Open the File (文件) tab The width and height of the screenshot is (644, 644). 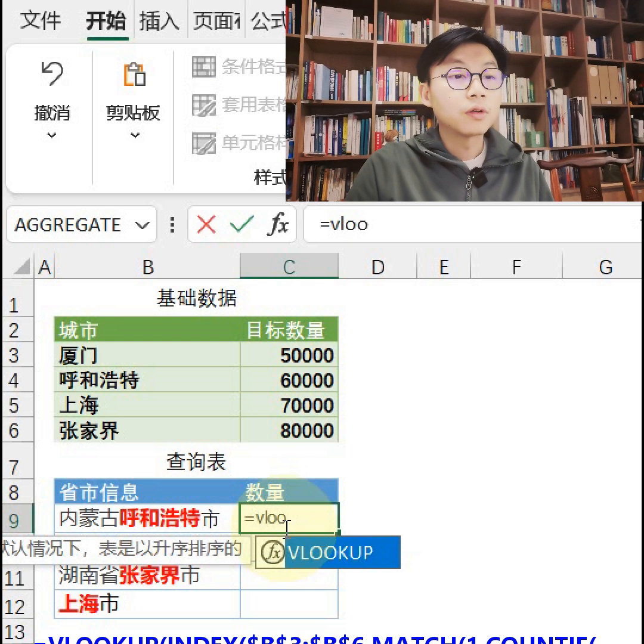(x=40, y=20)
